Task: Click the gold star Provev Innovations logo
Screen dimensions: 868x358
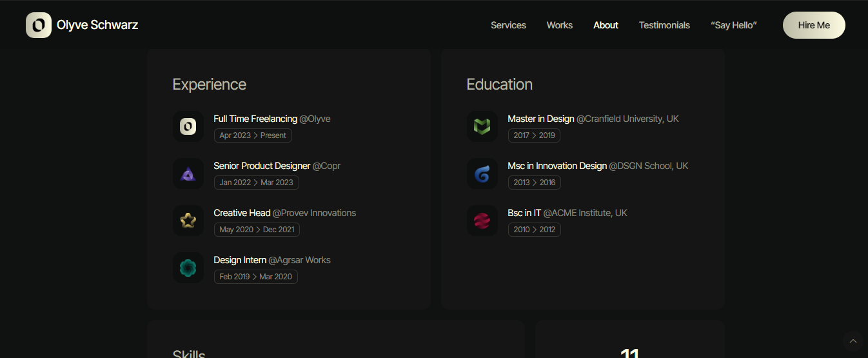Action: [x=188, y=221]
